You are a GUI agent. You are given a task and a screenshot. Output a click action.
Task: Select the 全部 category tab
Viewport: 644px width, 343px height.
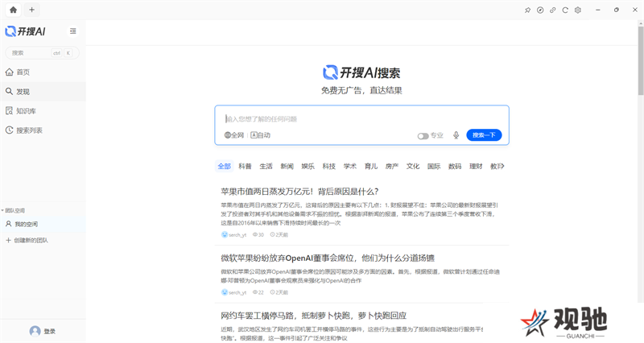(225, 166)
